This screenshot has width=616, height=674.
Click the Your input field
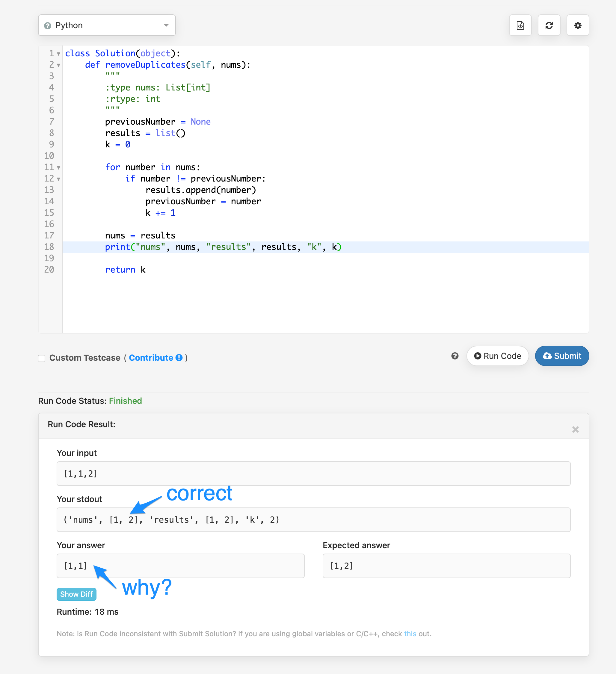(x=313, y=473)
